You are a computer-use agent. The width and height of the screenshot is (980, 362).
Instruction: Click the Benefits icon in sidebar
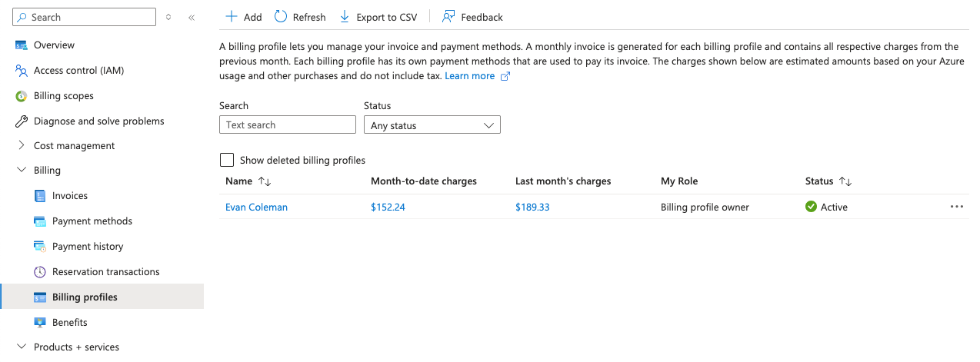pyautogui.click(x=40, y=323)
